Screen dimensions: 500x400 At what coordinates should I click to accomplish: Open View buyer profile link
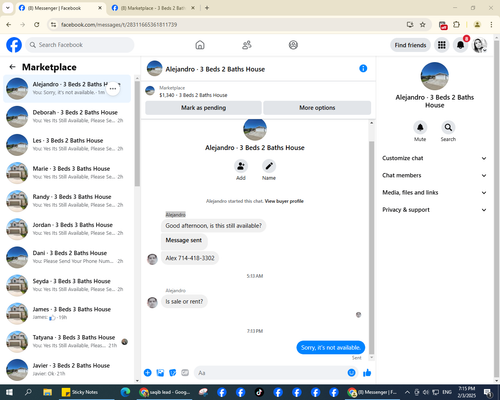(x=284, y=201)
